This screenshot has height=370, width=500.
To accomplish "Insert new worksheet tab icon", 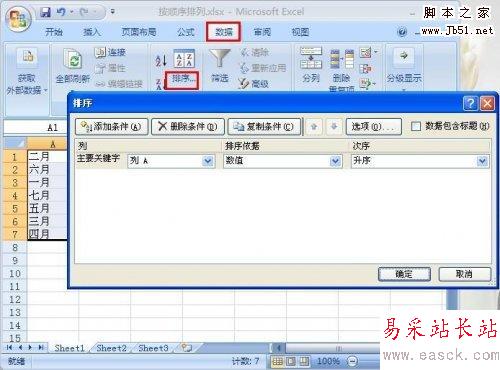I will click(187, 348).
